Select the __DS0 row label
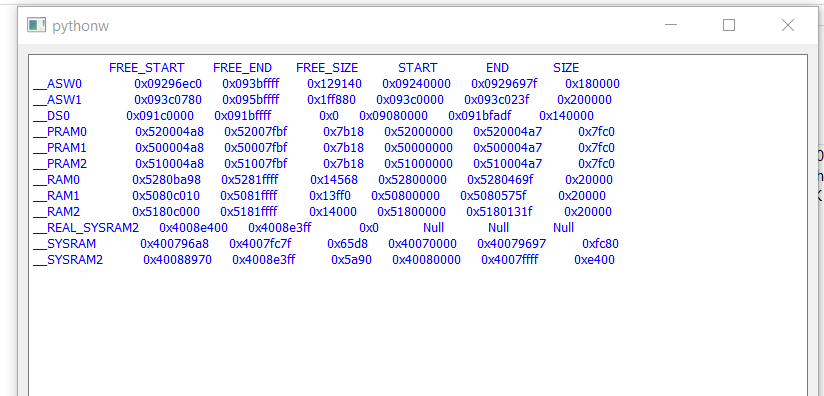This screenshot has height=396, width=824. 51,116
